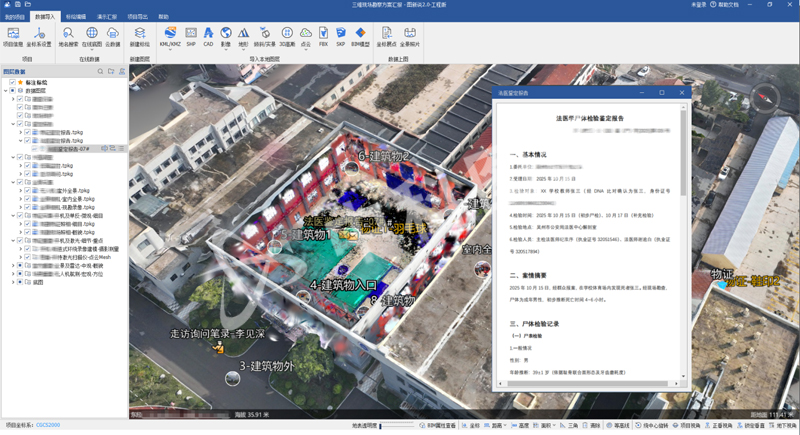Click the 地形 terrain import icon
The width and height of the screenshot is (800, 435).
pyautogui.click(x=243, y=33)
